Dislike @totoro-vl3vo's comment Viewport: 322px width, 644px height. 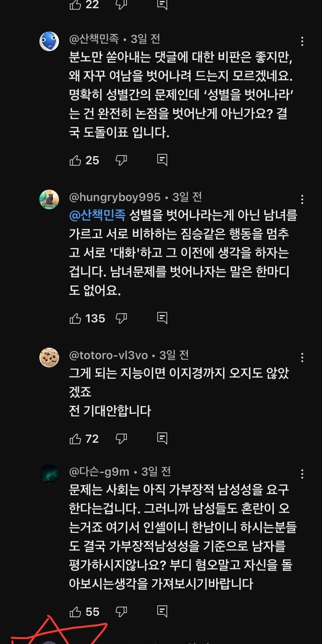tap(121, 439)
